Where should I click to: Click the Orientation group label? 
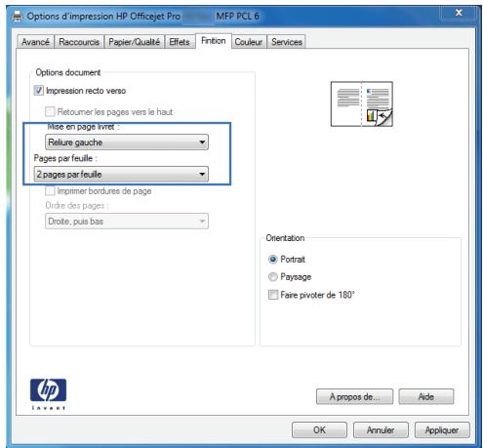(285, 238)
